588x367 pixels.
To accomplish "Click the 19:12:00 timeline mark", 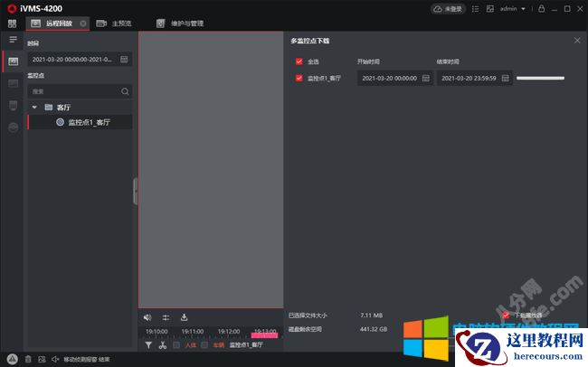I will 229,332.
